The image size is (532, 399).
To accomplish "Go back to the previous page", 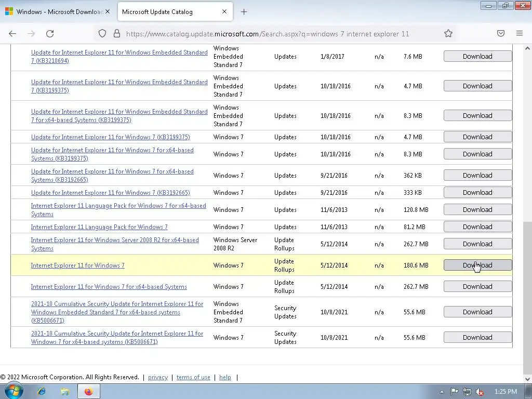I will (12, 34).
